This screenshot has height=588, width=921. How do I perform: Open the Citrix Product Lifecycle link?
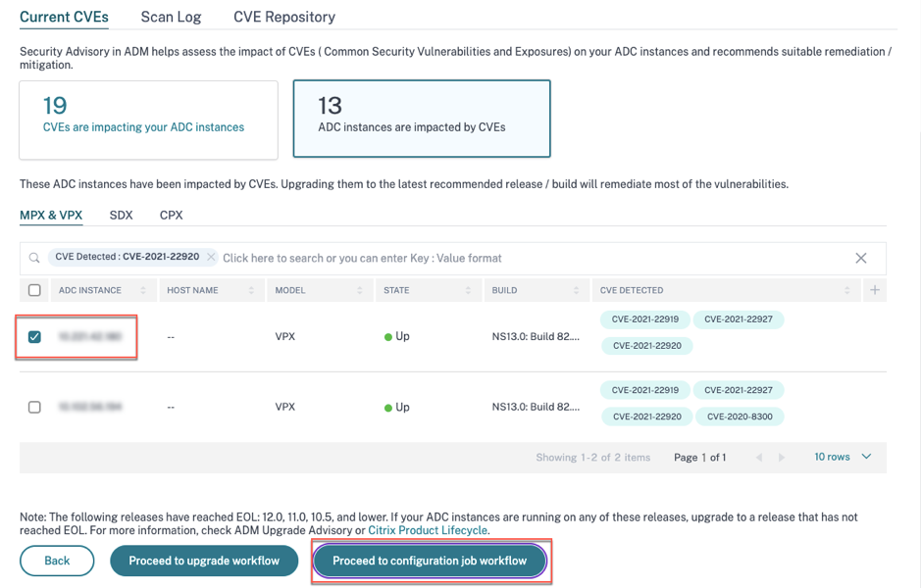coord(428,530)
